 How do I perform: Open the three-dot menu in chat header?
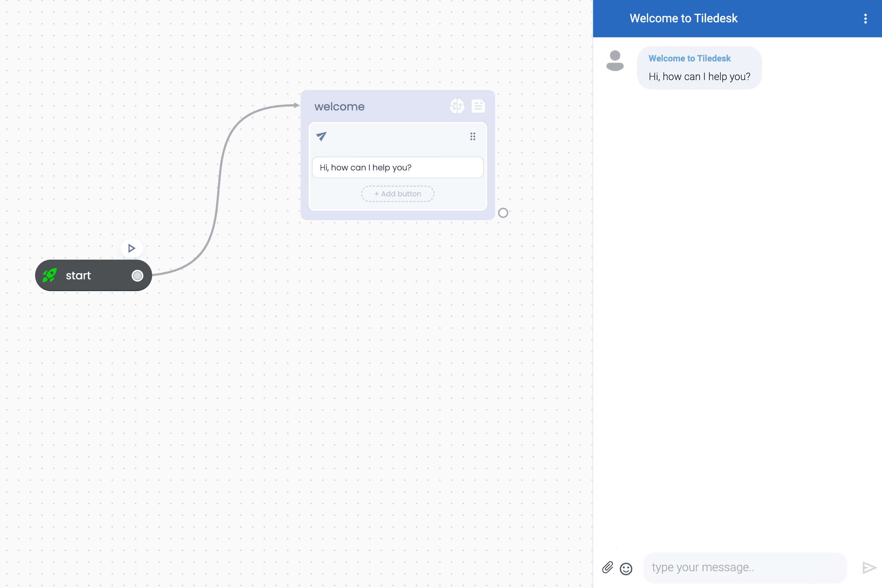866,19
